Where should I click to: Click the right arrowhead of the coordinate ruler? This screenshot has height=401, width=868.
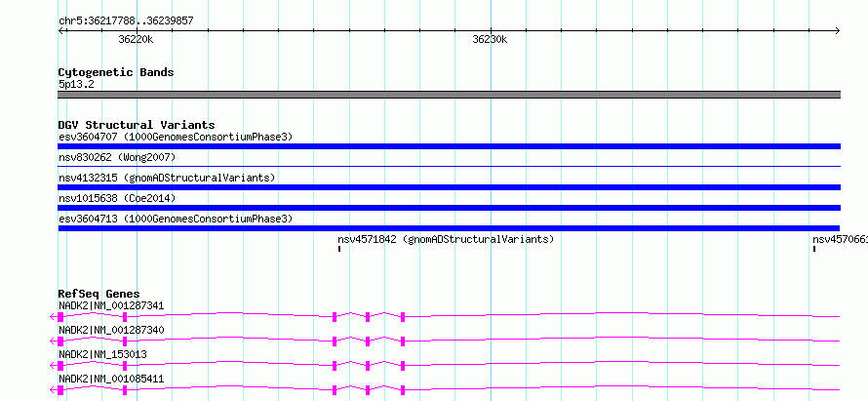tap(838, 31)
